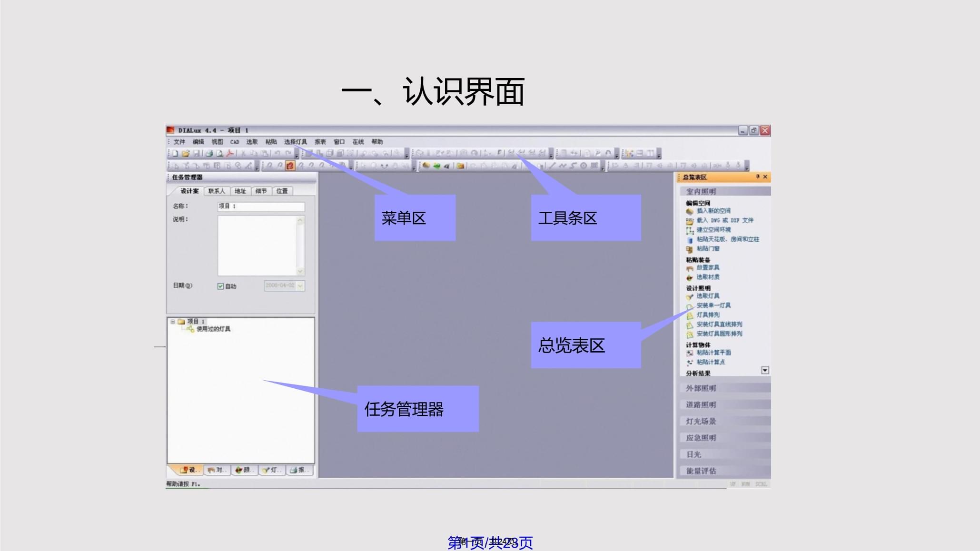Click the Print icon in the standard toolbar
Screen dimensions: 980x551
(208, 154)
